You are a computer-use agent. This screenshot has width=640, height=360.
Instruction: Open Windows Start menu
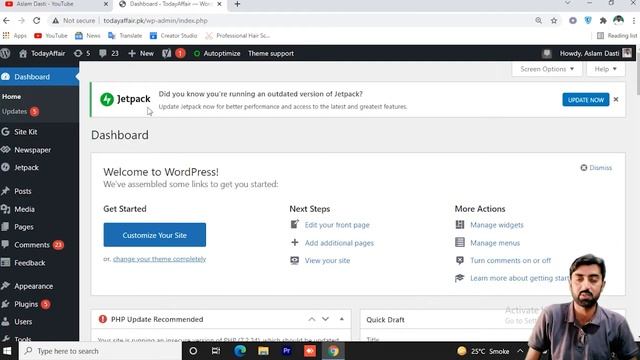7,351
